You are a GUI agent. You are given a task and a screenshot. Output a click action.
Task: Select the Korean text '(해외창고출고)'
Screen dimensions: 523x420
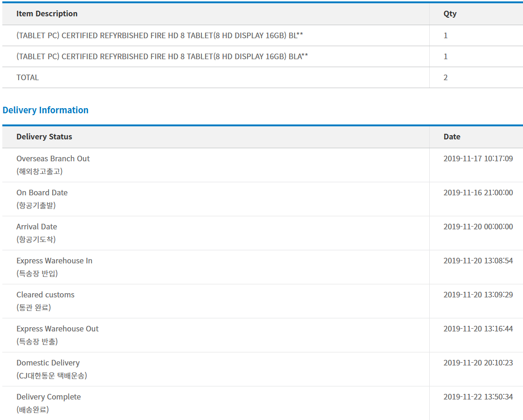[x=39, y=172]
